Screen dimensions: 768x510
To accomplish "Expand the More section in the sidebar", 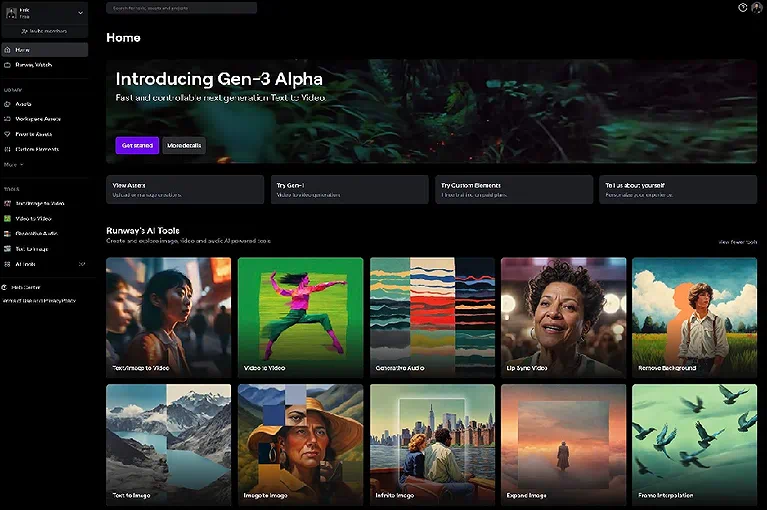I will click(x=13, y=165).
